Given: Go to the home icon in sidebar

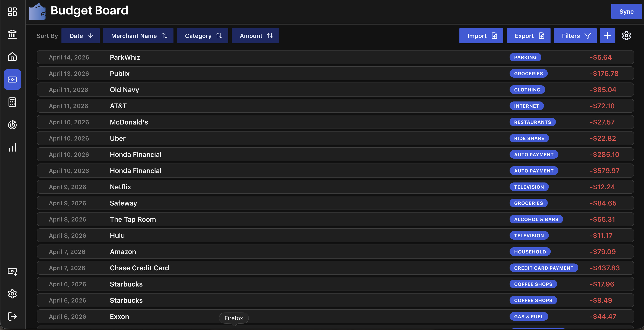Looking at the screenshot, I should point(12,57).
